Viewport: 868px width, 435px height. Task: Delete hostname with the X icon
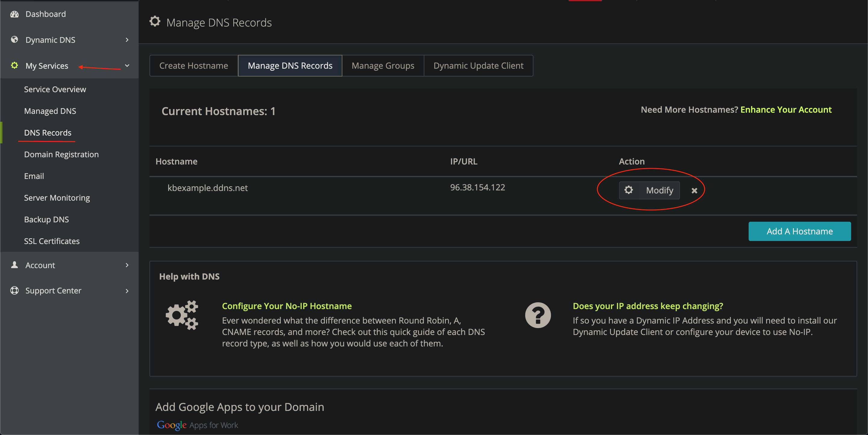[x=694, y=191]
